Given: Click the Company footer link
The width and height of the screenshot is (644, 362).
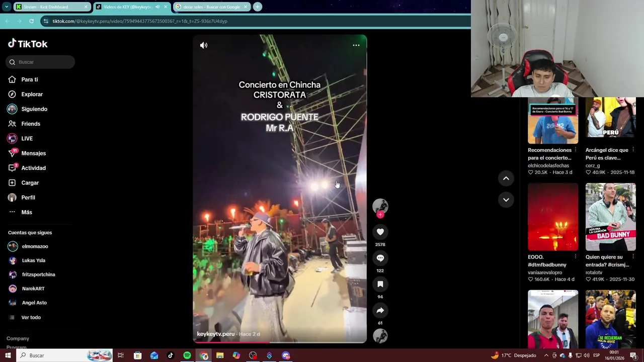Looking at the screenshot, I should pyautogui.click(x=18, y=338).
